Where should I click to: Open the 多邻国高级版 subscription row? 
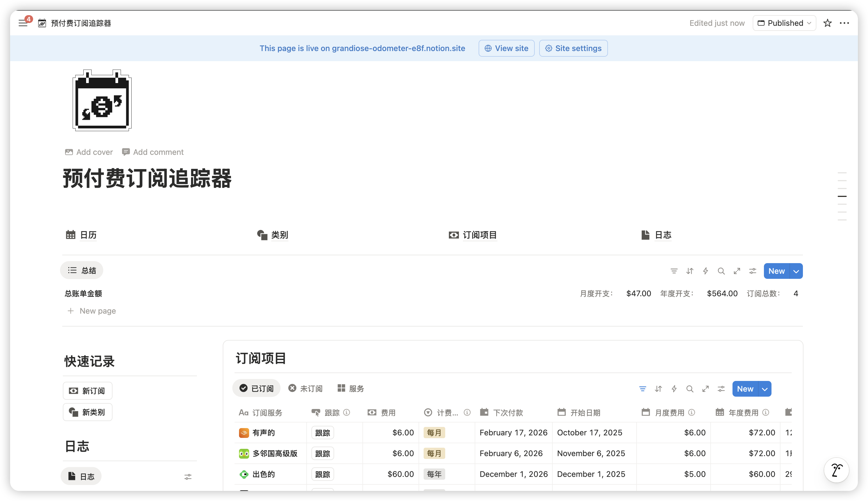(275, 454)
